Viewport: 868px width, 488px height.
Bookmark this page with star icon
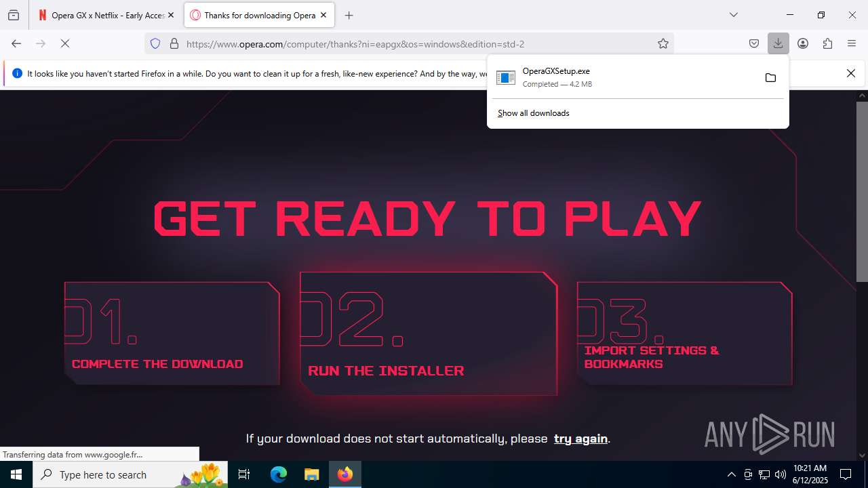point(663,43)
